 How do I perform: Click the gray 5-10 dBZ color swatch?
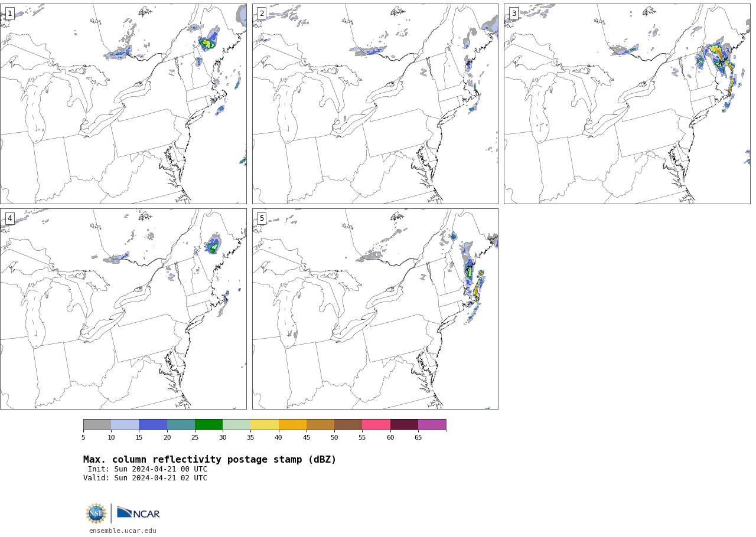coord(97,425)
